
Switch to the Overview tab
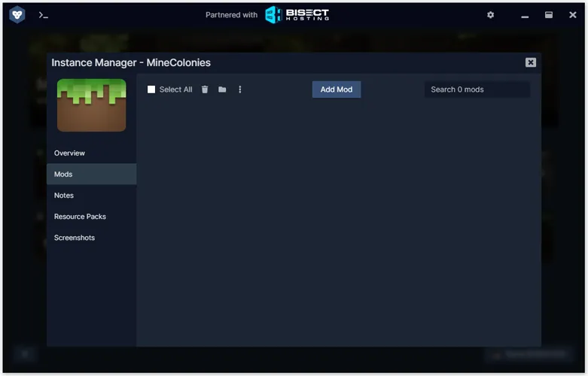[x=92, y=153]
